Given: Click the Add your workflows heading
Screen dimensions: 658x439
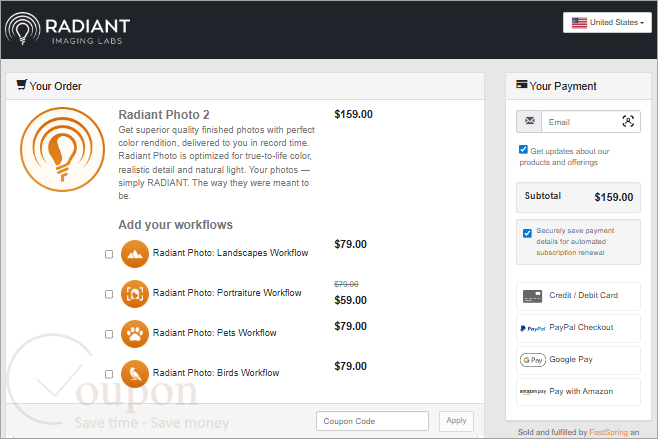Looking at the screenshot, I should click(175, 225).
